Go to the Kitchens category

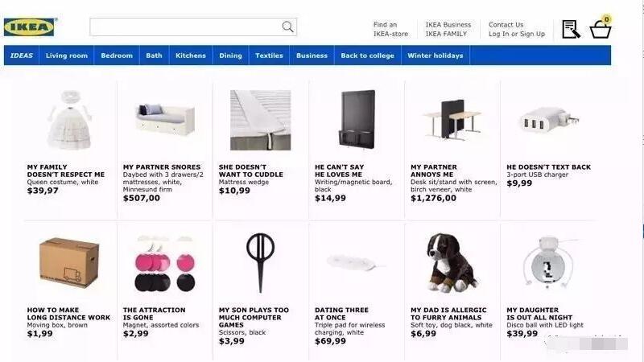(191, 56)
